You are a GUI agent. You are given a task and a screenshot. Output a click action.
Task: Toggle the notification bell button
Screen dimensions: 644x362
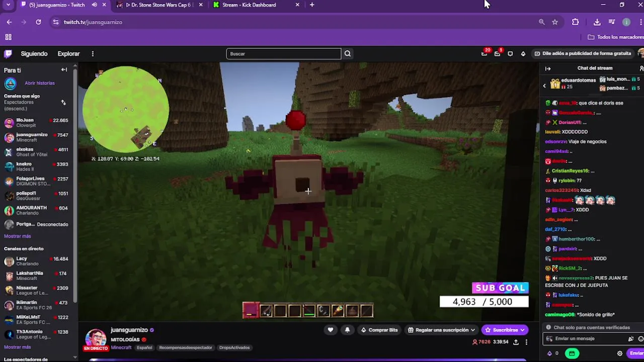click(x=347, y=330)
